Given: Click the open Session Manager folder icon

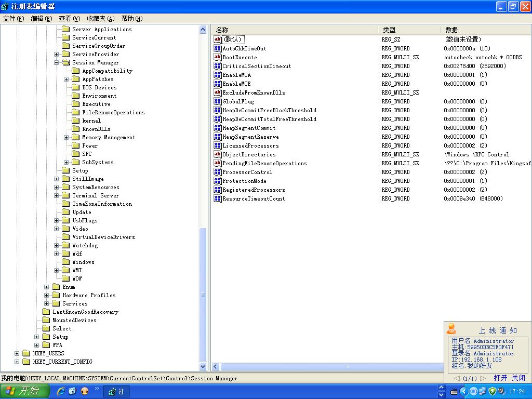Looking at the screenshot, I should (x=65, y=62).
